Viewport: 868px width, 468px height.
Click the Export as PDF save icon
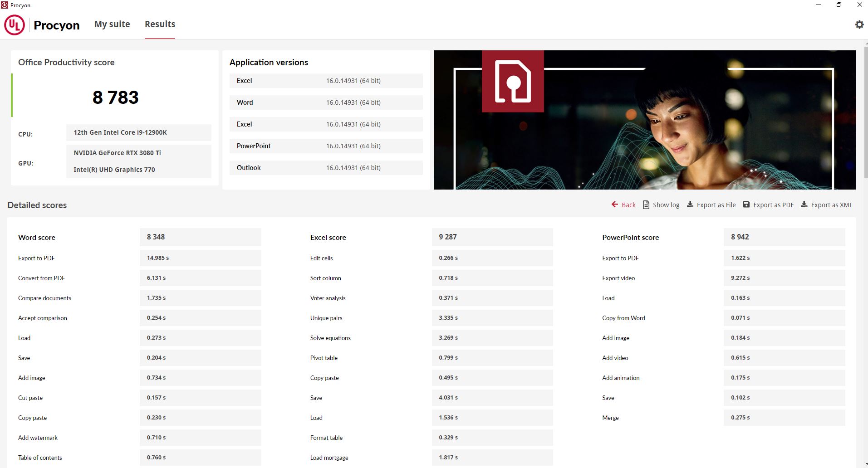(746, 205)
